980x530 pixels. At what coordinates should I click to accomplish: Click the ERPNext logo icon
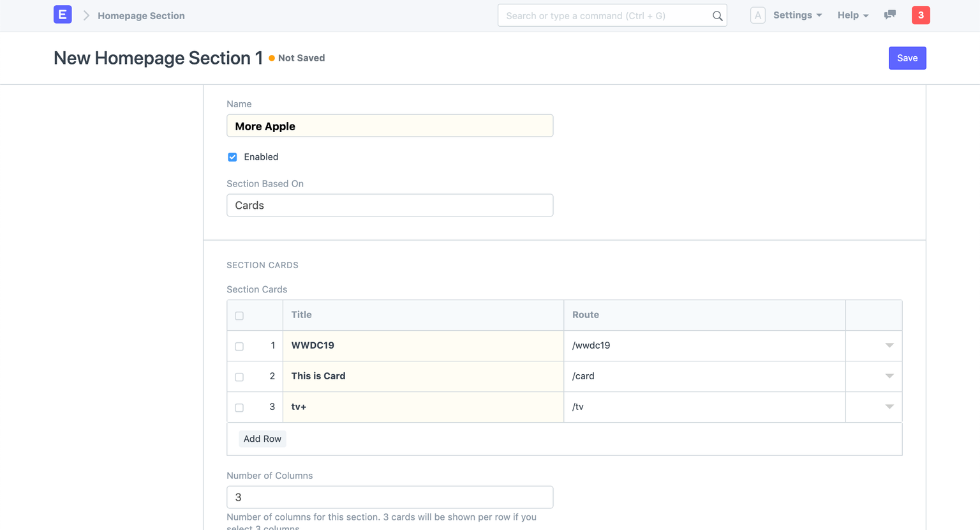coord(63,14)
